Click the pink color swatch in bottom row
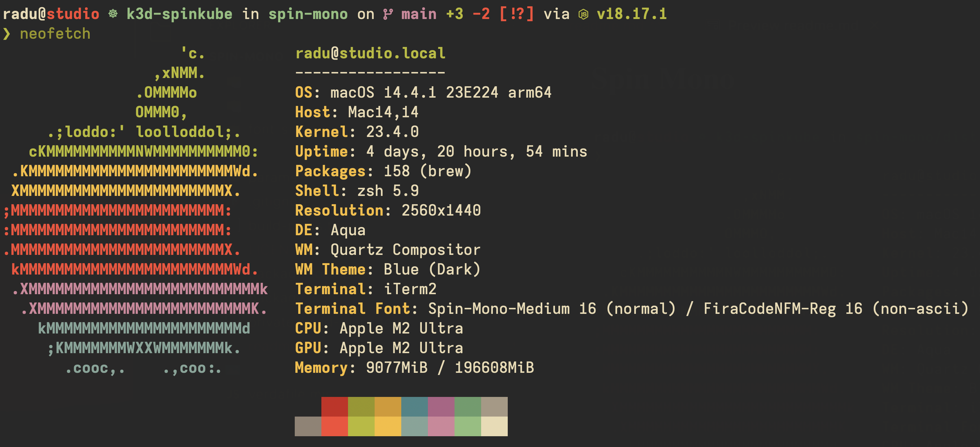Image resolution: width=980 pixels, height=447 pixels. pos(441,426)
